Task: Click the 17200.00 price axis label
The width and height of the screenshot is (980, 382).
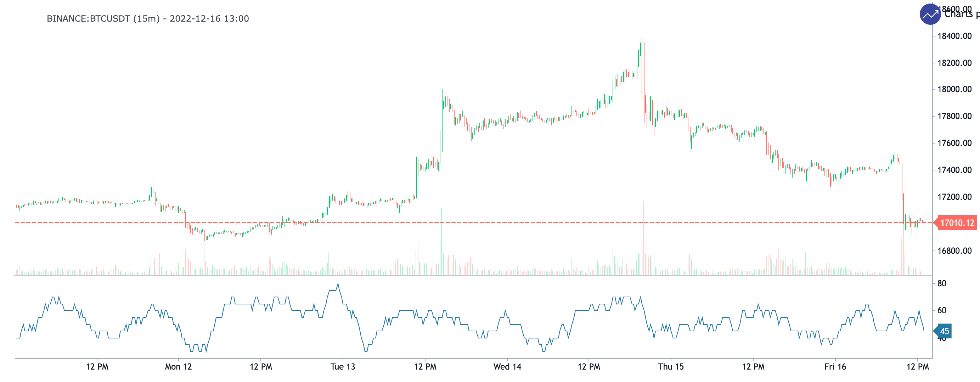Action: (954, 197)
